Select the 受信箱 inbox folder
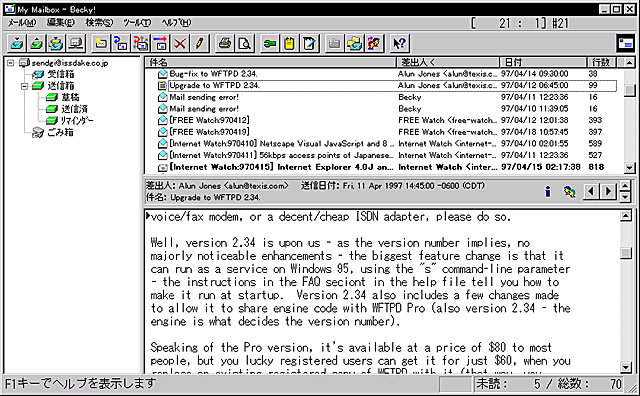 click(x=61, y=74)
